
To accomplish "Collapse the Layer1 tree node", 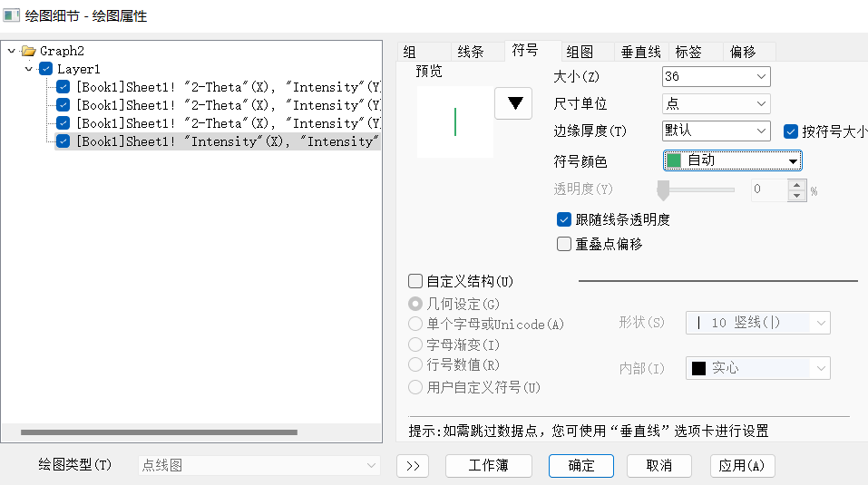I will click(28, 69).
